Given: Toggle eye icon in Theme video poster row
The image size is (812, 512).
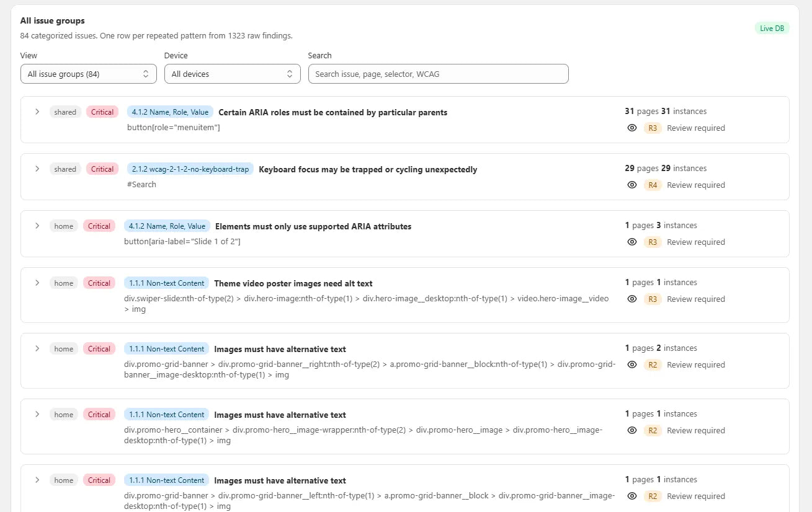Looking at the screenshot, I should pyautogui.click(x=632, y=299).
